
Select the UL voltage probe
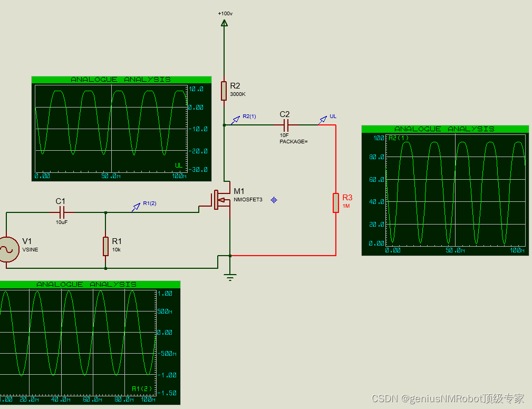[322, 120]
